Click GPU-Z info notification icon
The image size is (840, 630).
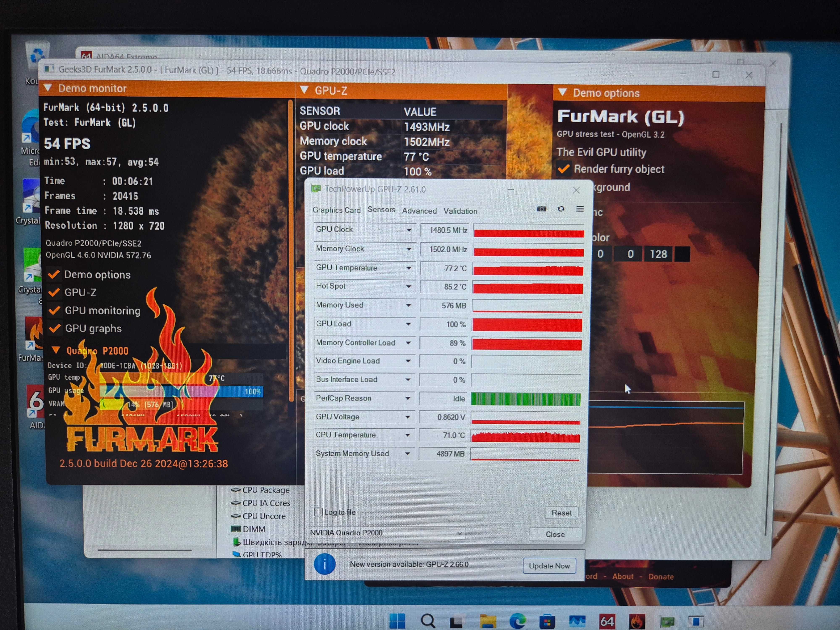pos(325,564)
